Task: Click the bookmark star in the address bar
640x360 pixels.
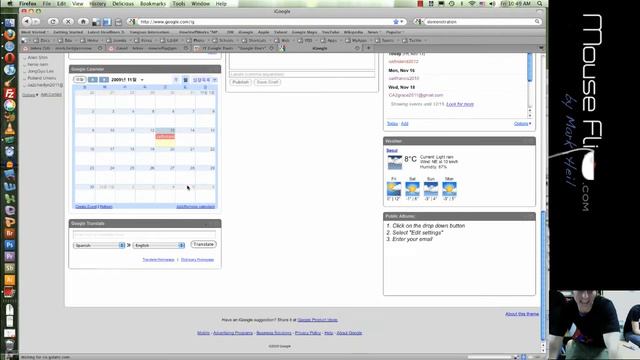Action: [396, 22]
